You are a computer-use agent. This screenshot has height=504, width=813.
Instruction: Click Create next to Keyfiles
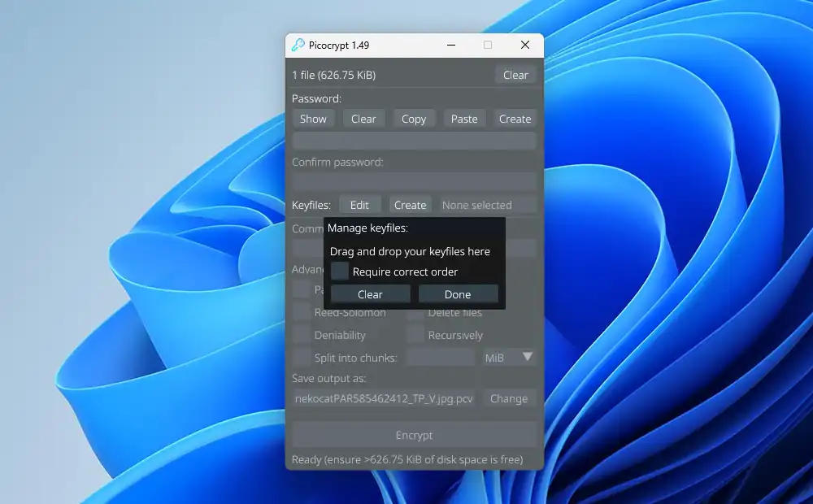click(411, 205)
